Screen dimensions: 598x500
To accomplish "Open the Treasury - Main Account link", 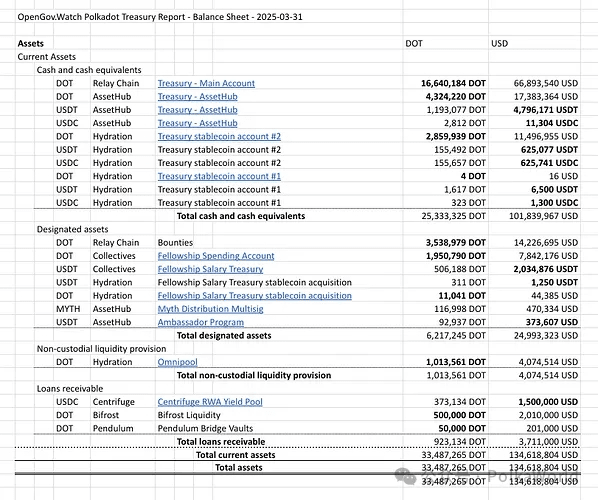I will pos(206,83).
